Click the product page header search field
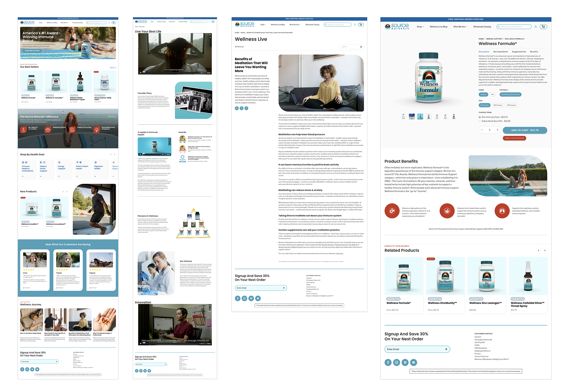The width and height of the screenshot is (567, 392). (x=514, y=27)
